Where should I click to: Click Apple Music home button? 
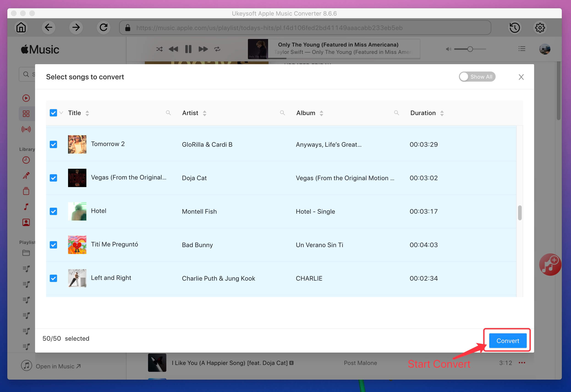21,27
